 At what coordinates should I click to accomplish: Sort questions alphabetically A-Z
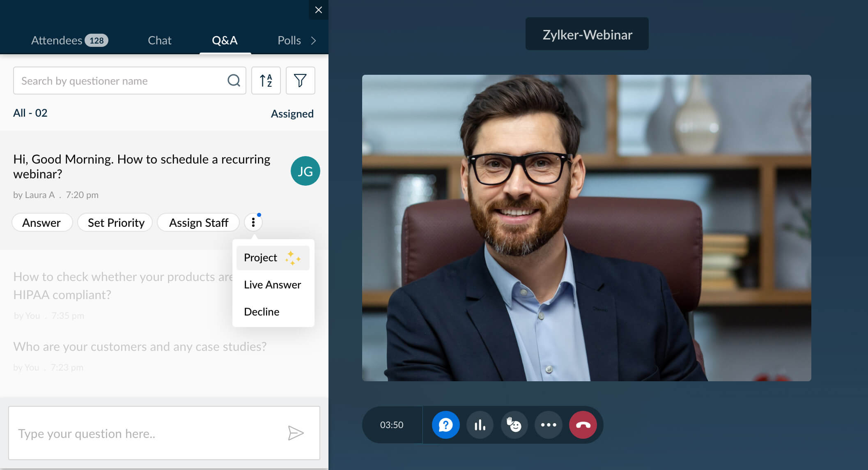[x=266, y=81]
